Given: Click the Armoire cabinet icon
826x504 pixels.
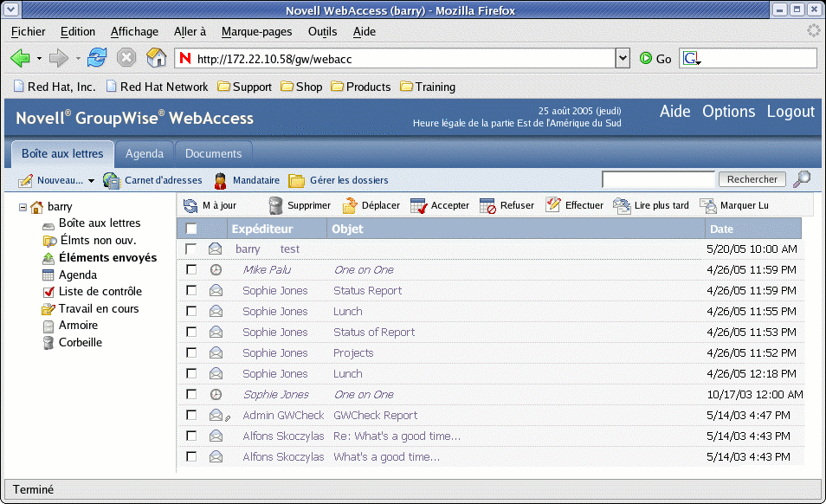Looking at the screenshot, I should [48, 326].
